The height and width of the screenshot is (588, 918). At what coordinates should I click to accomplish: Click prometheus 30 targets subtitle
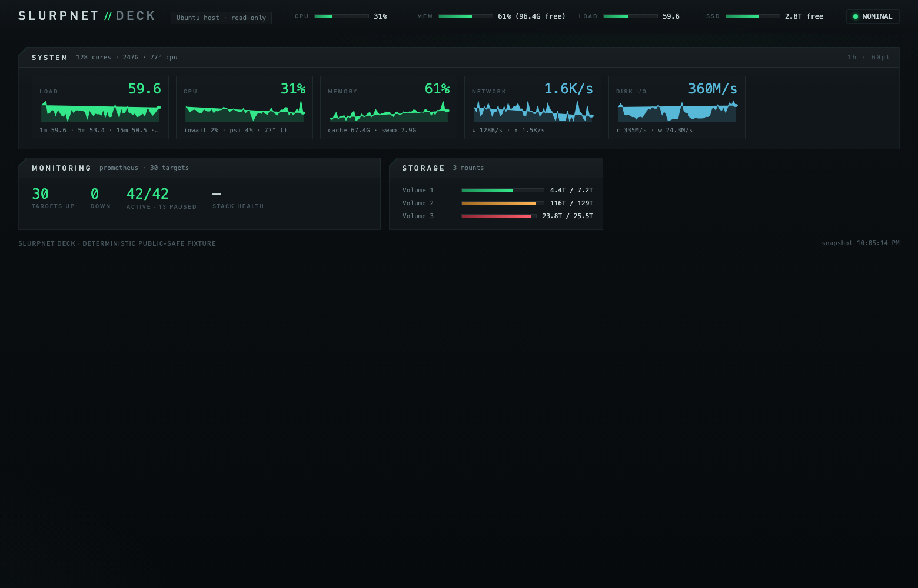pyautogui.click(x=144, y=168)
